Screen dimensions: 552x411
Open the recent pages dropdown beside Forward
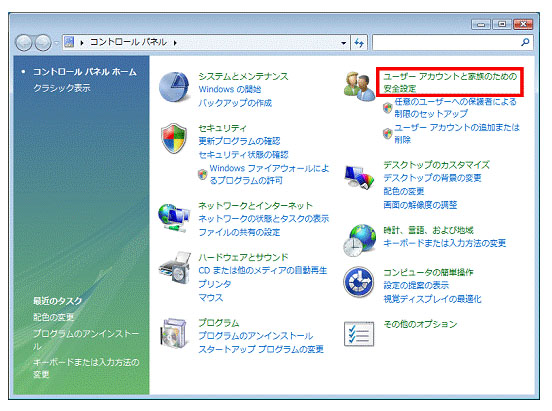(x=56, y=43)
